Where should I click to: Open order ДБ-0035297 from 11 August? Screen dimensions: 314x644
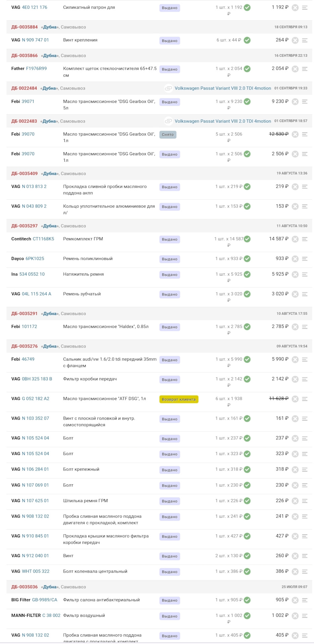point(25,226)
